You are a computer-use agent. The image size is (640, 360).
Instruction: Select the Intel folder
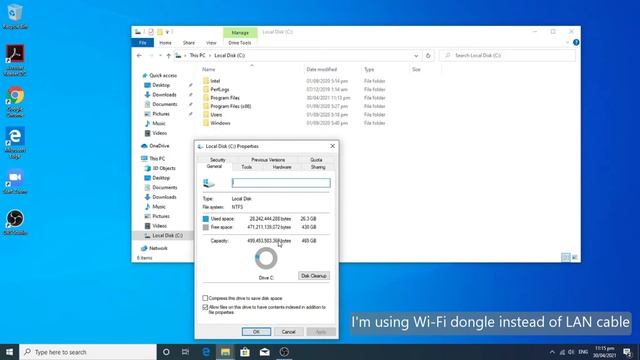click(215, 81)
